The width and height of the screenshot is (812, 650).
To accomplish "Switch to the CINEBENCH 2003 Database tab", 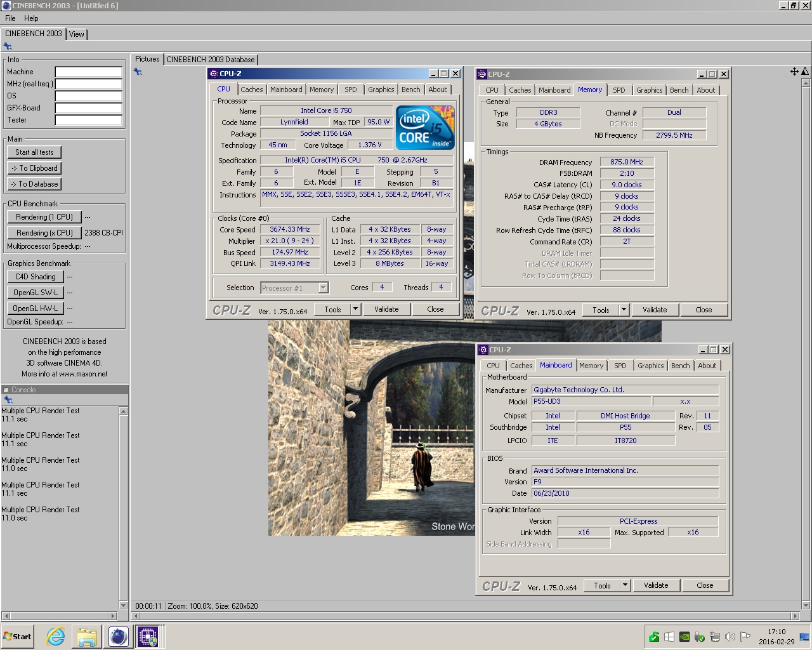I will tap(211, 60).
